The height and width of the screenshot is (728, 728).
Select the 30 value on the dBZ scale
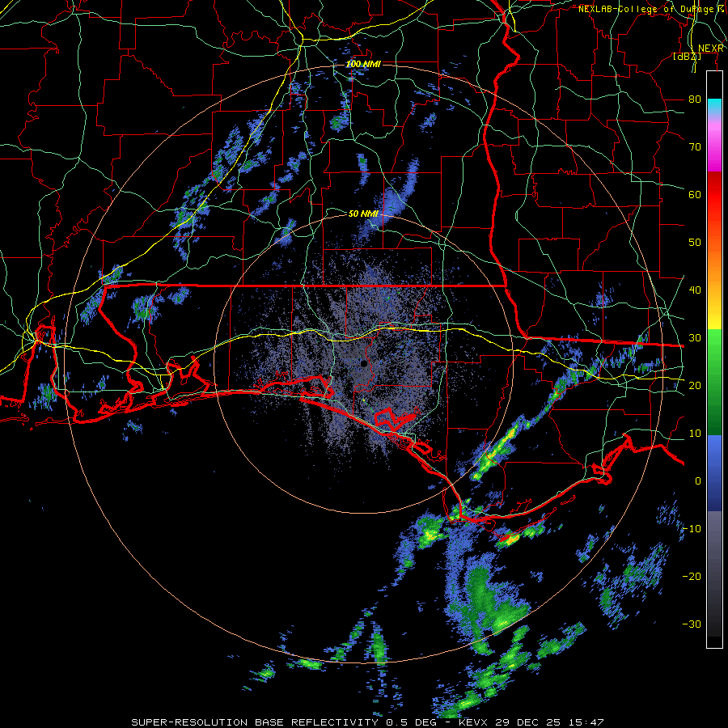pyautogui.click(x=695, y=337)
